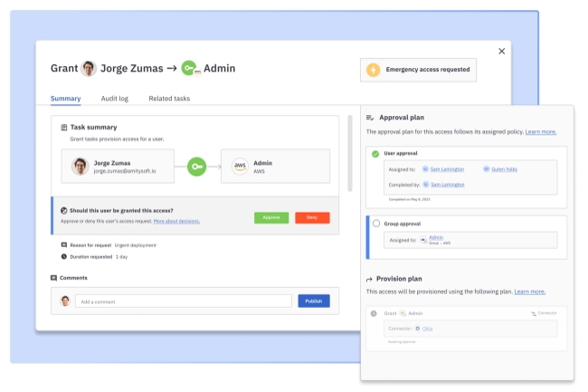Click the Approval plan list icon
Image resolution: width=588 pixels, height=392 pixels.
370,118
